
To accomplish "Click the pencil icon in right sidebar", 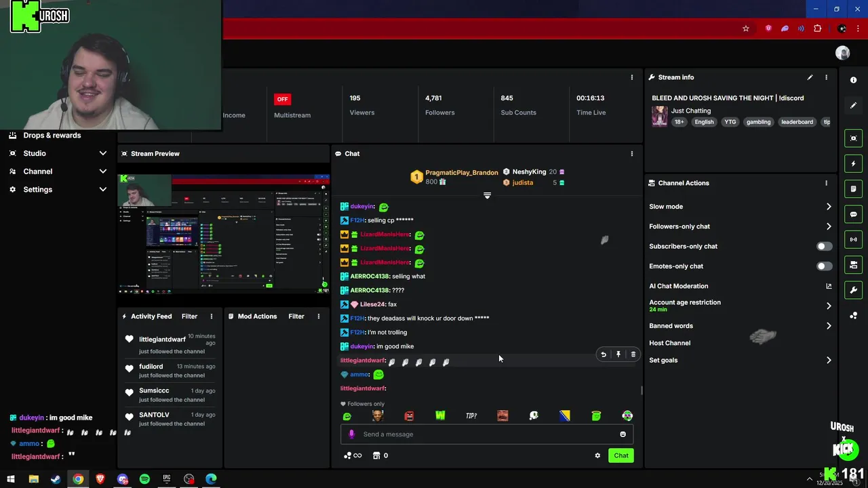I will click(854, 106).
